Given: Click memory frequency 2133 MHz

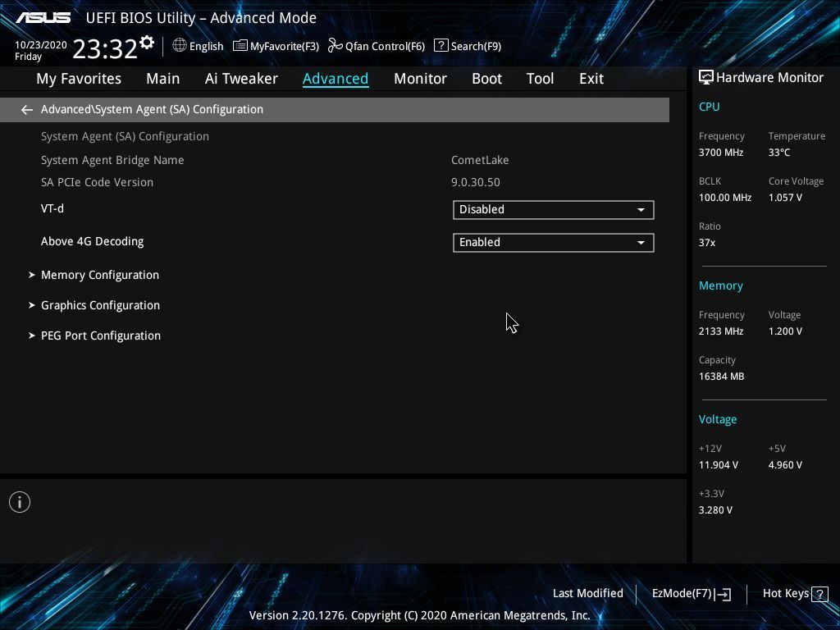Looking at the screenshot, I should 721,331.
